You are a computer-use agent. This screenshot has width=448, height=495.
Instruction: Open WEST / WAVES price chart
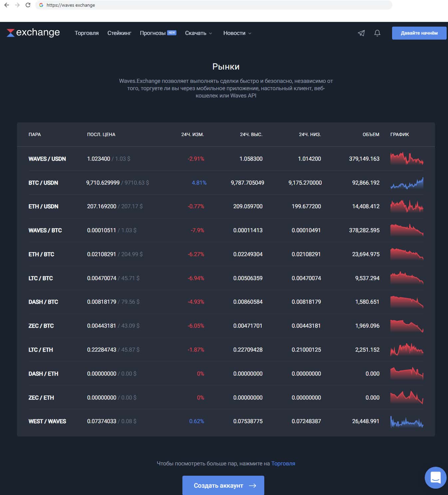[x=407, y=421]
